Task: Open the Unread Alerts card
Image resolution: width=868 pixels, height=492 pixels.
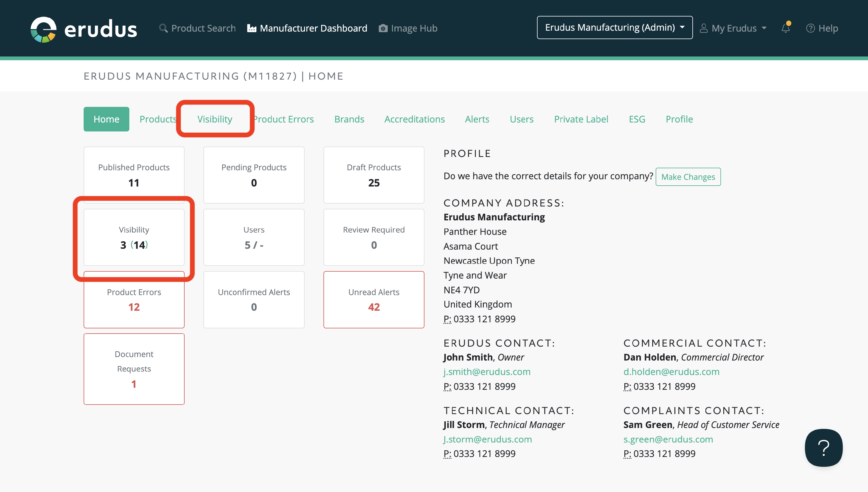Action: [x=374, y=299]
